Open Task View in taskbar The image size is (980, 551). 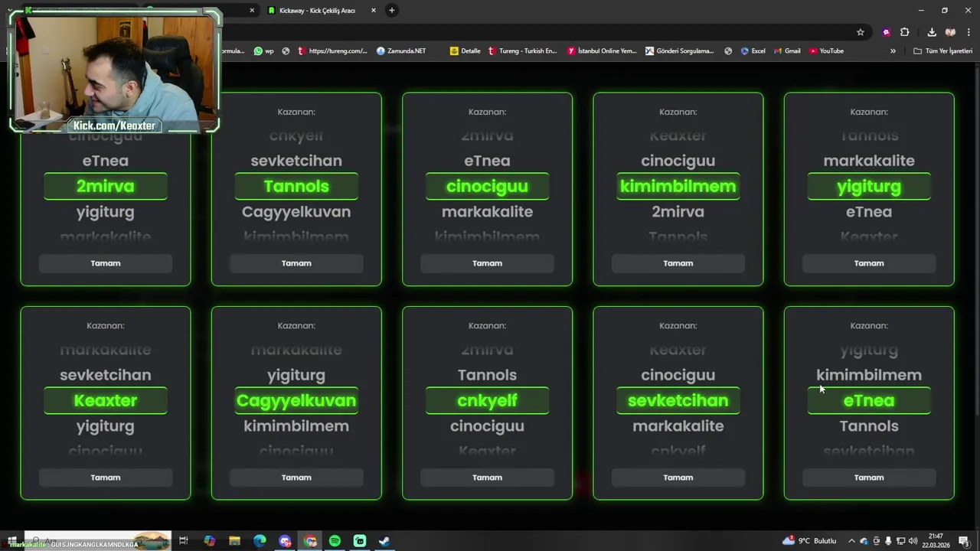pyautogui.click(x=184, y=541)
